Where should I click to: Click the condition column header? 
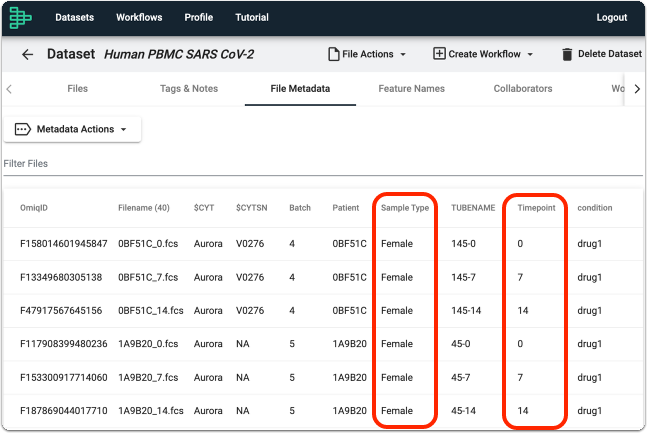click(x=595, y=208)
